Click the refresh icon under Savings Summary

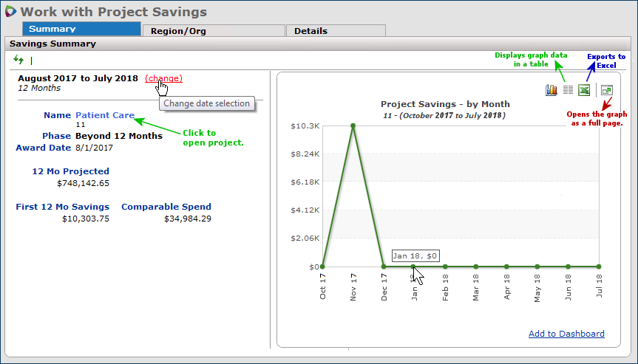(x=18, y=60)
